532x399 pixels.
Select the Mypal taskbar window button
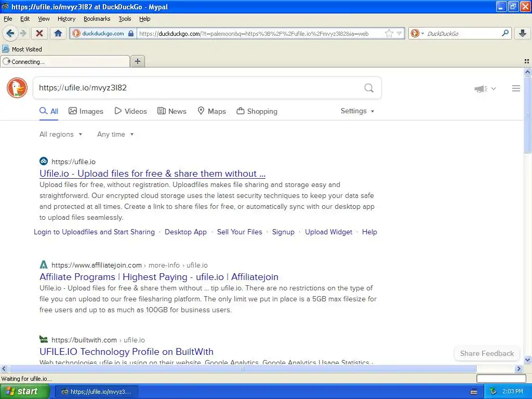point(97,392)
